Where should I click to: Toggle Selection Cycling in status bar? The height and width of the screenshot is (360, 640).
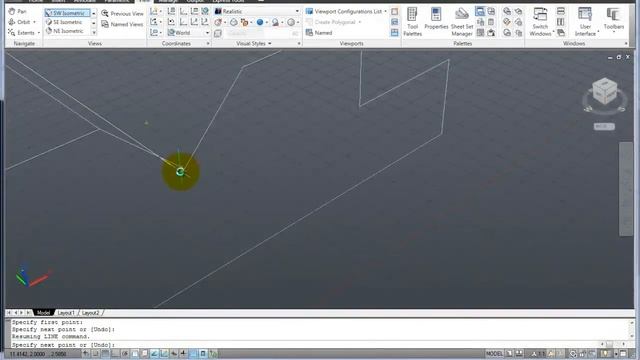213,353
